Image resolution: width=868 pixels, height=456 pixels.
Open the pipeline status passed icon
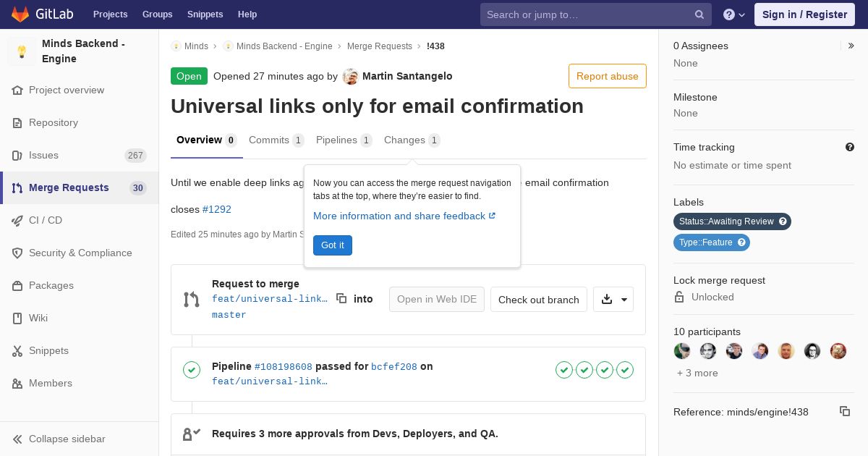pyautogui.click(x=192, y=370)
